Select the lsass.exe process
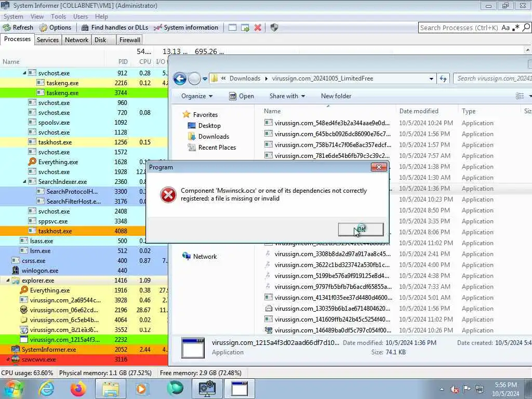Image resolution: width=532 pixels, height=399 pixels. [73, 241]
